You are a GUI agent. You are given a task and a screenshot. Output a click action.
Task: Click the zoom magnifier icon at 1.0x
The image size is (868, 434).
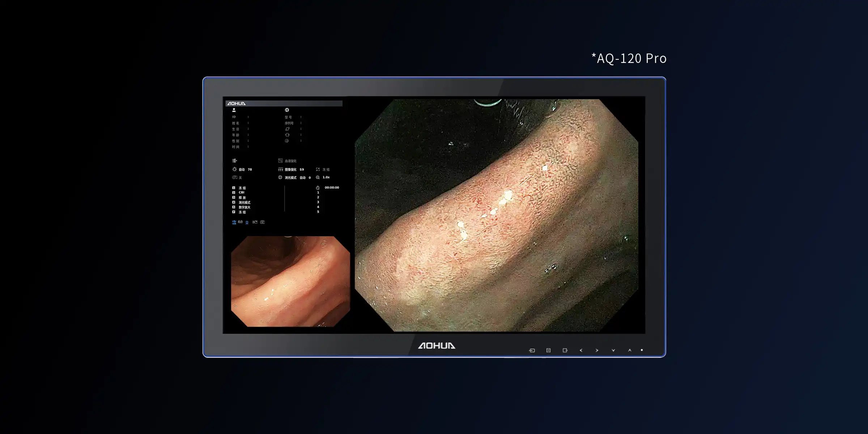pos(318,177)
